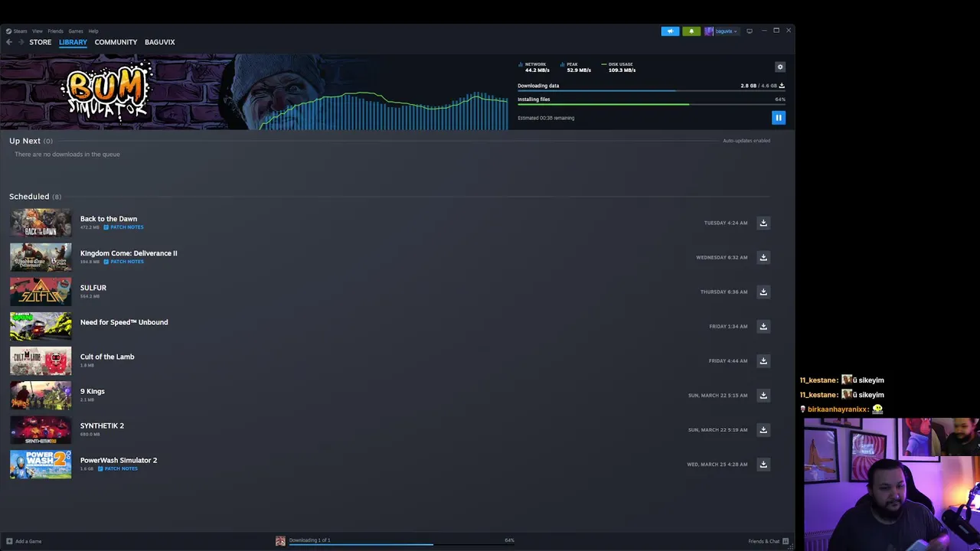980x551 pixels.
Task: Click the PowerWash Simulator 2 thumbnail
Action: [41, 464]
